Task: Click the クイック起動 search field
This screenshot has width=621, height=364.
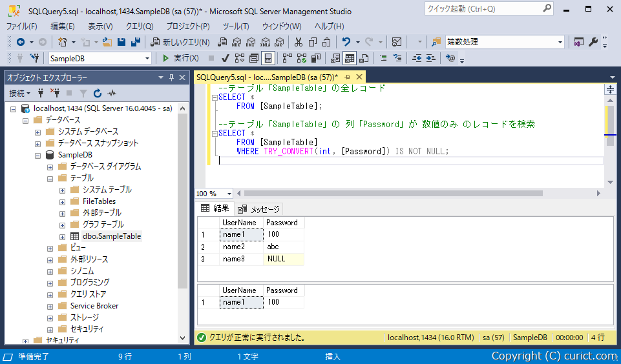Action: click(489, 8)
